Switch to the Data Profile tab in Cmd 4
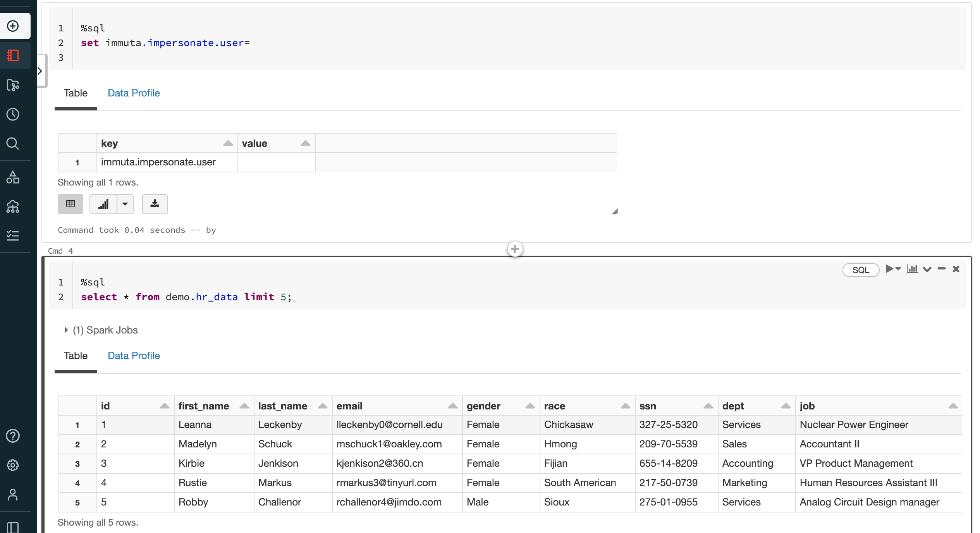Viewport: 980px width, 533px height. [133, 355]
